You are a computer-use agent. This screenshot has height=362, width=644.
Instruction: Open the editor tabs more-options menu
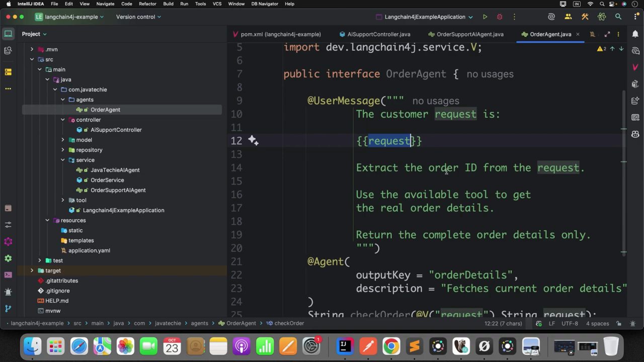pyautogui.click(x=618, y=34)
